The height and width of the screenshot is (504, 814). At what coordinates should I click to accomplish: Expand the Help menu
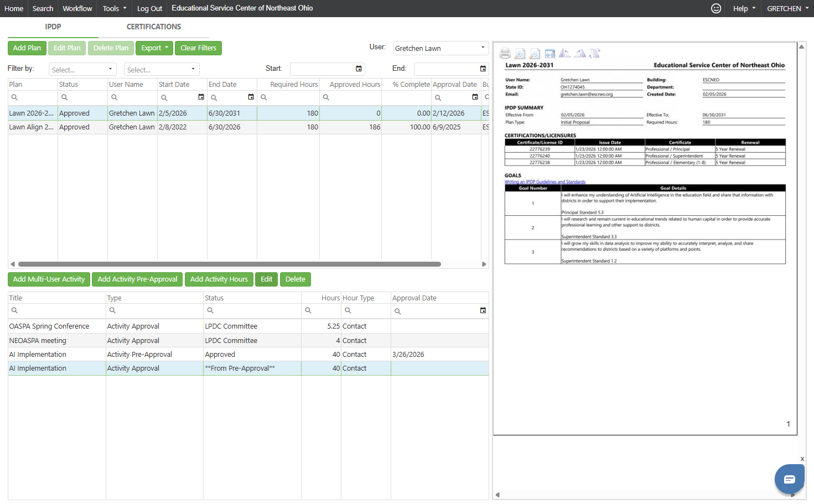pos(744,8)
